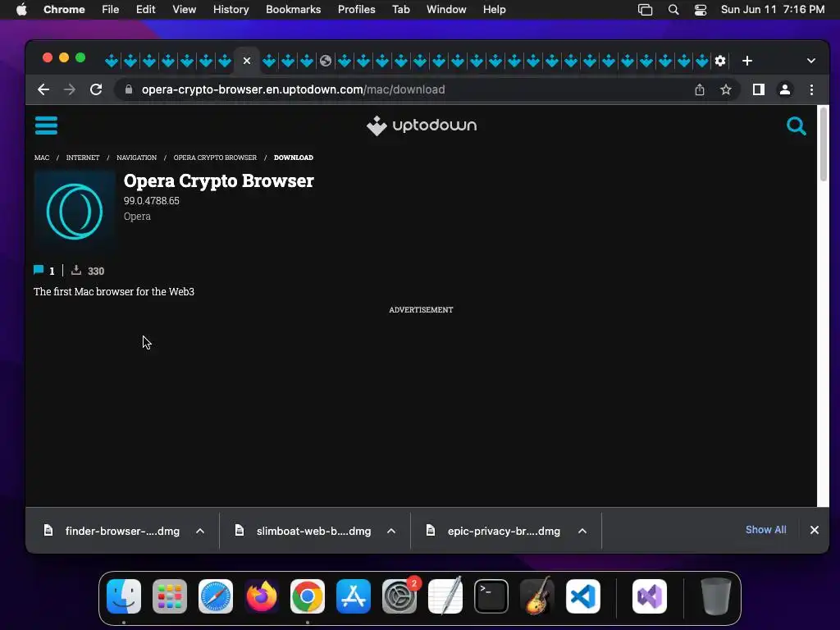Reload the current page
Image resolution: width=840 pixels, height=630 pixels.
96,89
